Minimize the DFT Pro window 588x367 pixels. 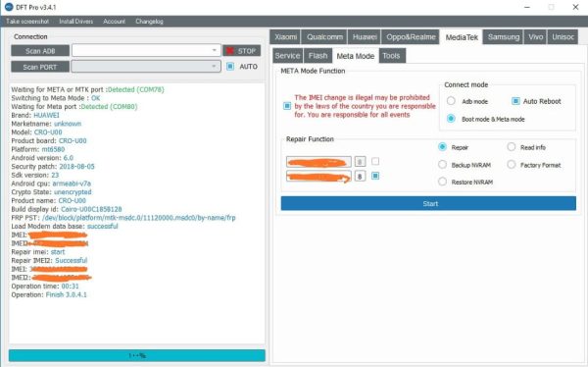click(527, 7)
